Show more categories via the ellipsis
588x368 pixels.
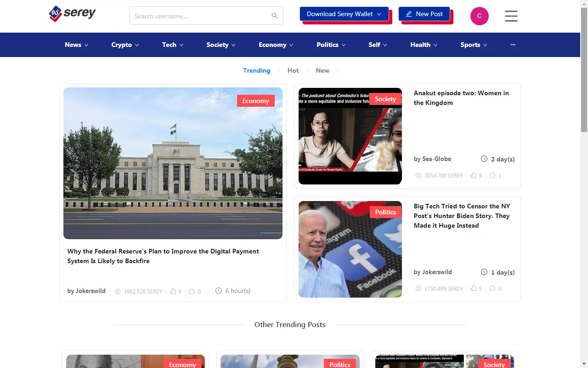[x=513, y=45]
